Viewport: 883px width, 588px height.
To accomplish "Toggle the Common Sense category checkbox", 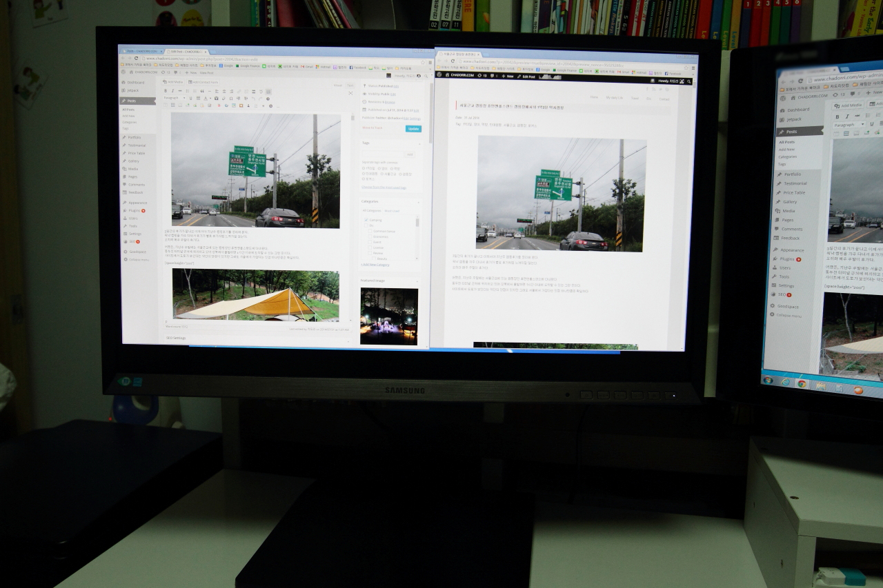I will 370,231.
